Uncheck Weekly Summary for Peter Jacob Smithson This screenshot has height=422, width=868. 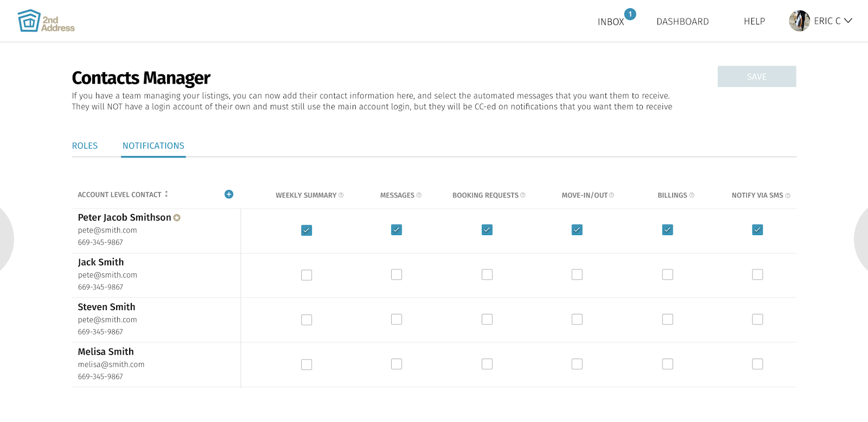point(307,230)
